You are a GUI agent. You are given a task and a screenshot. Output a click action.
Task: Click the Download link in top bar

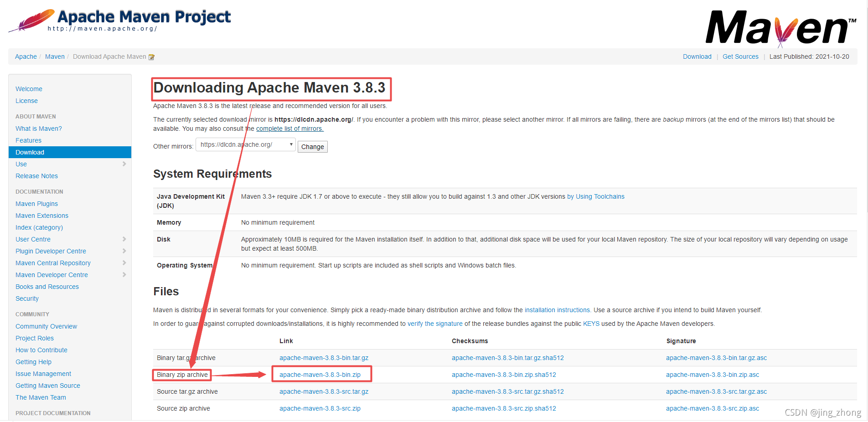pyautogui.click(x=697, y=57)
